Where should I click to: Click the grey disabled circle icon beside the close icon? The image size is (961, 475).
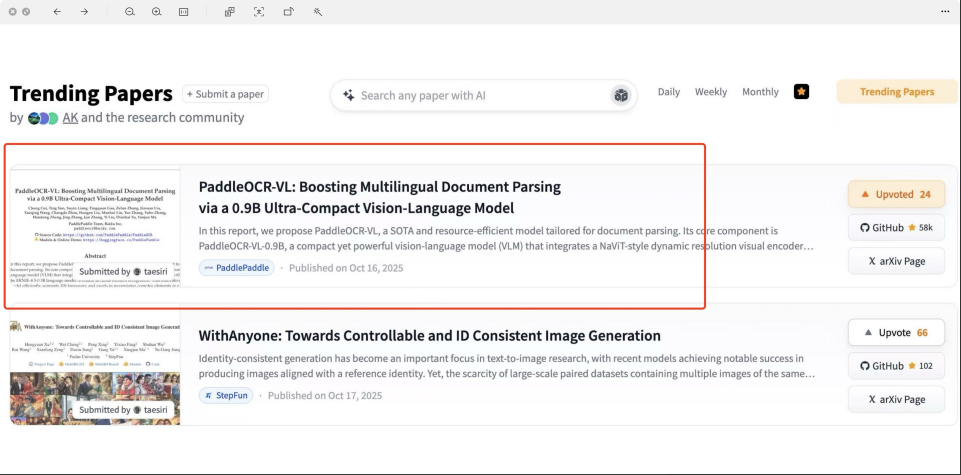pyautogui.click(x=26, y=12)
